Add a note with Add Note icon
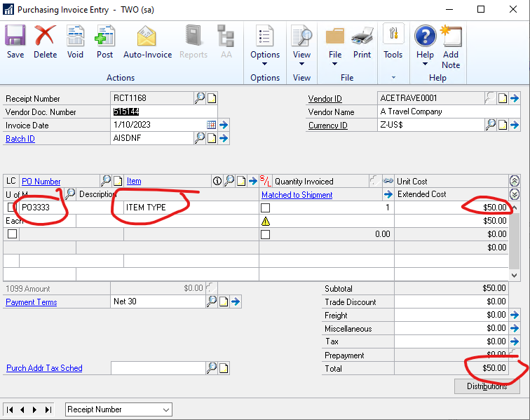 [451, 36]
